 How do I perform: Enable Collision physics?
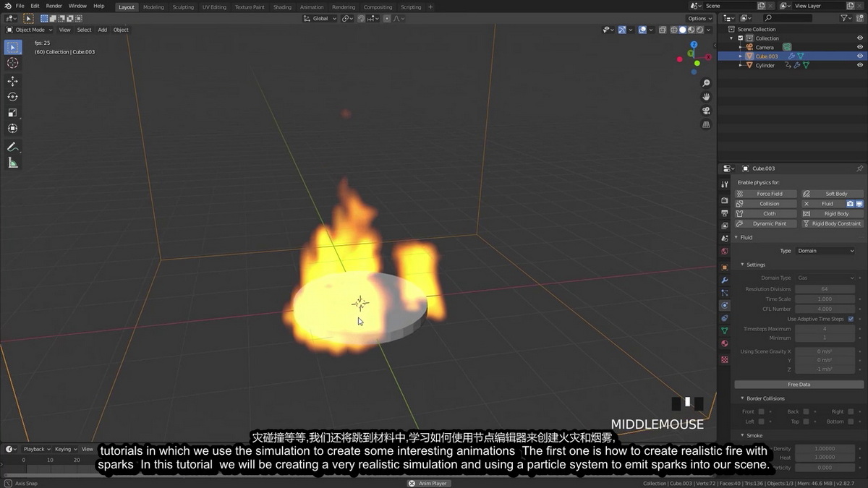pyautogui.click(x=766, y=204)
